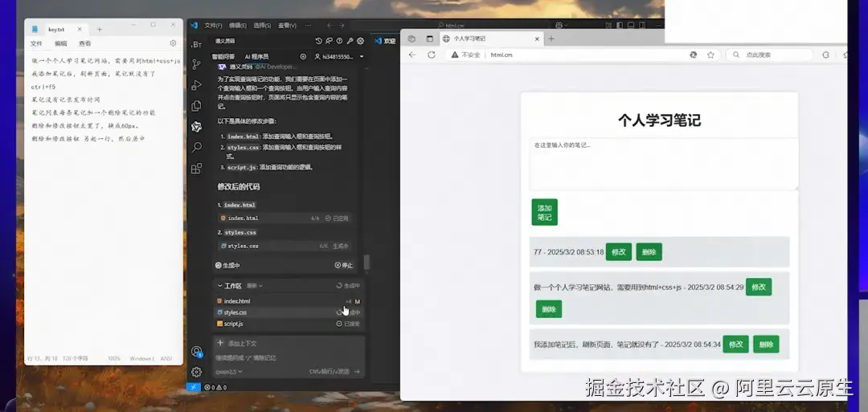Open the Manage gear at activity bar bottom
Viewport: 868px width, 412px height.
(197, 372)
